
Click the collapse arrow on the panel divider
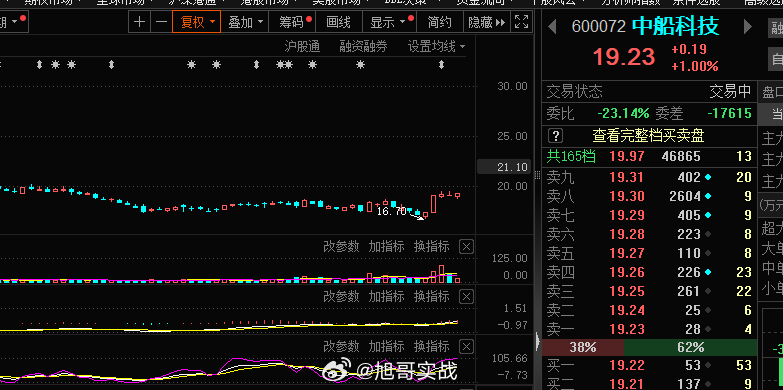(538, 342)
